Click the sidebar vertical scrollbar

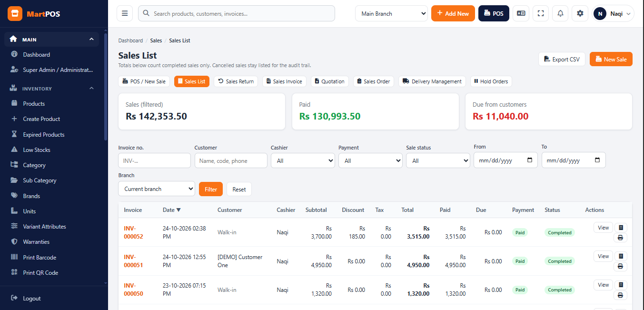pyautogui.click(x=106, y=86)
